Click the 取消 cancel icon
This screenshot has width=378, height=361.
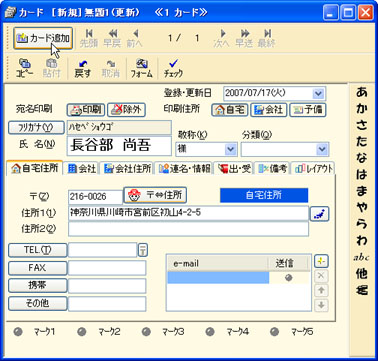[110, 68]
